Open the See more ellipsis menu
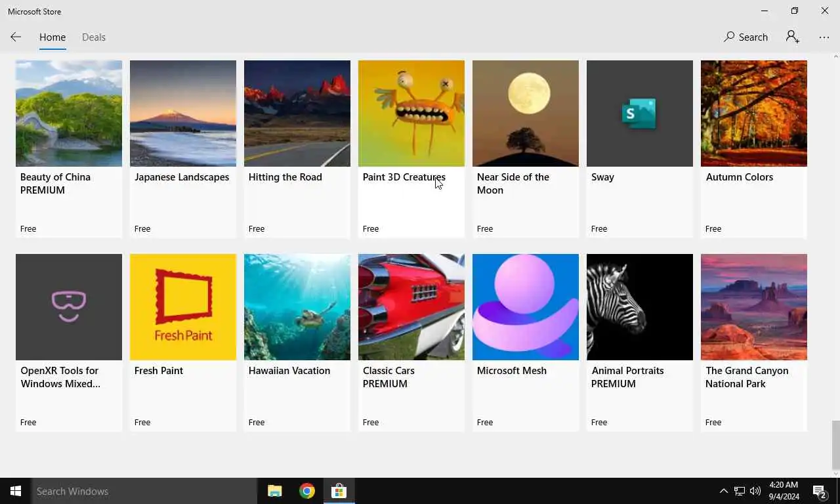The height and width of the screenshot is (504, 840). click(824, 37)
